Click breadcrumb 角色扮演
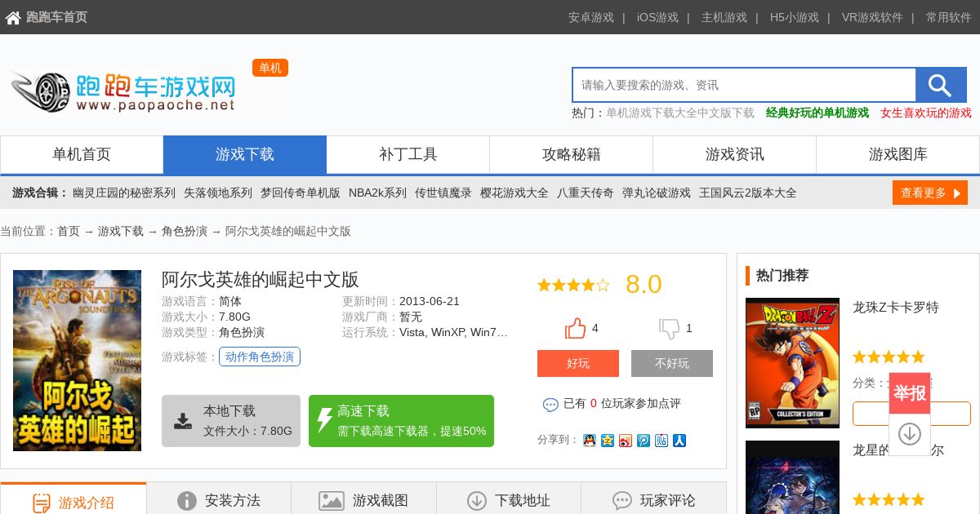980x514 pixels. point(185,231)
